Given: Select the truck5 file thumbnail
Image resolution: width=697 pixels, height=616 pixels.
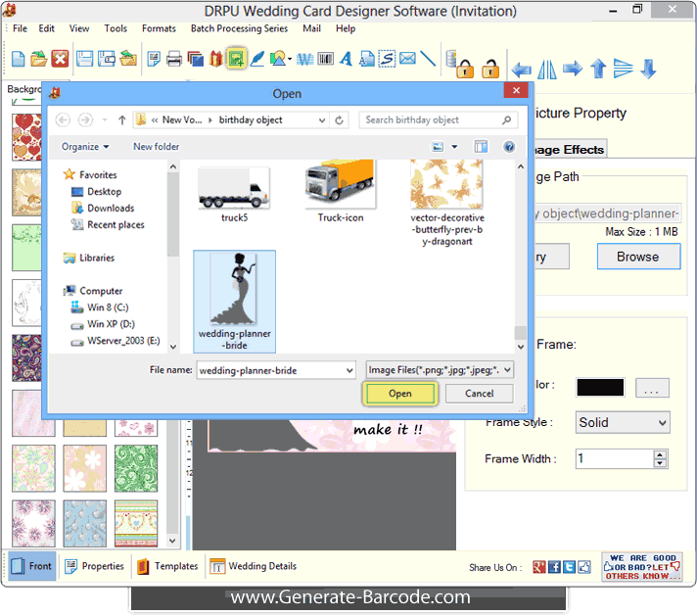Looking at the screenshot, I should click(x=234, y=195).
